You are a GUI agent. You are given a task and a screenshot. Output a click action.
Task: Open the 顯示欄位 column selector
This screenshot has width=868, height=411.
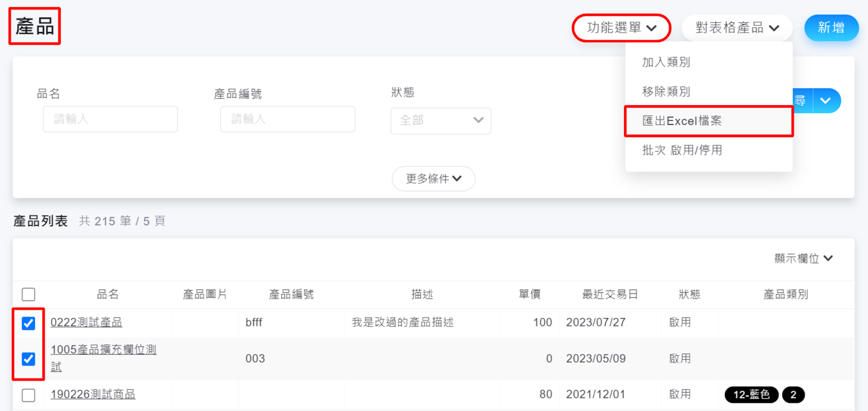click(803, 259)
